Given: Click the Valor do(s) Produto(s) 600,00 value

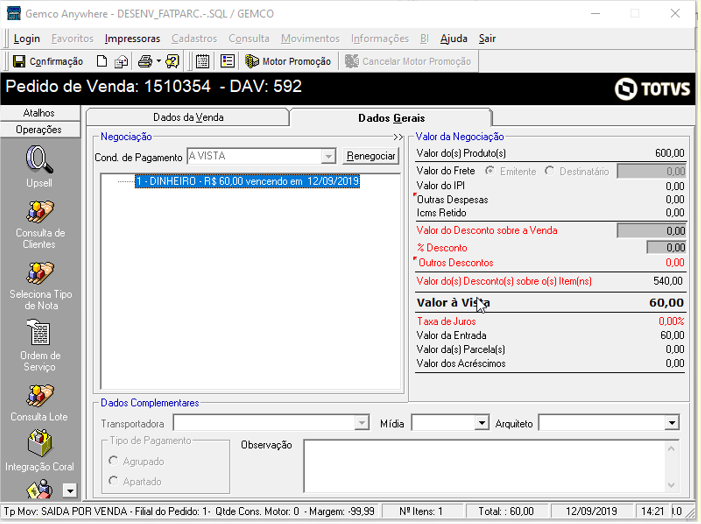Looking at the screenshot, I should point(670,153).
